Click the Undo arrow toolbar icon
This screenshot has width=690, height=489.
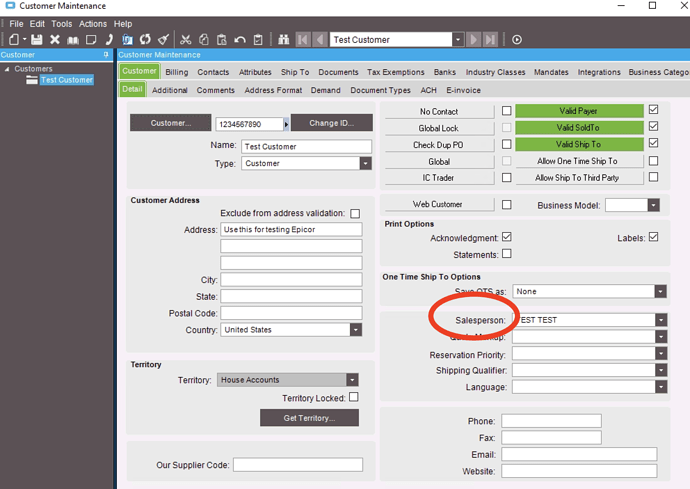click(x=240, y=40)
